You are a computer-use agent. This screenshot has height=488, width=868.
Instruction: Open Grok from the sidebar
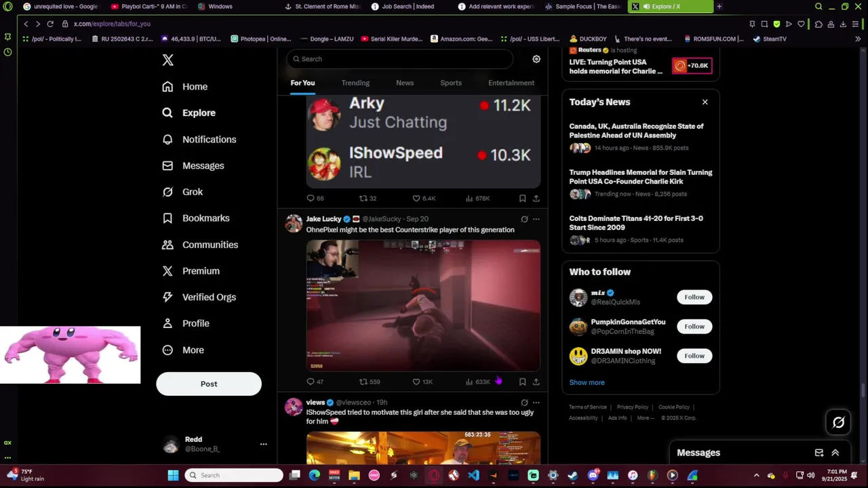coord(182,192)
